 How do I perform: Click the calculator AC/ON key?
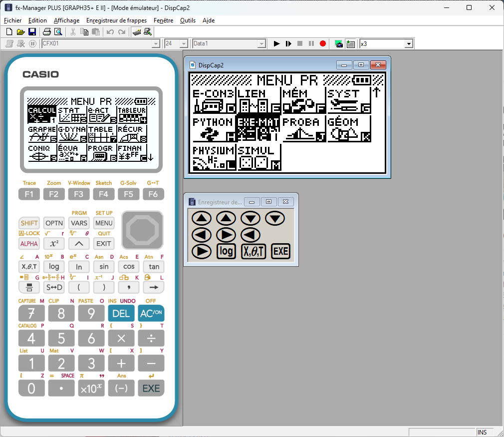(151, 313)
